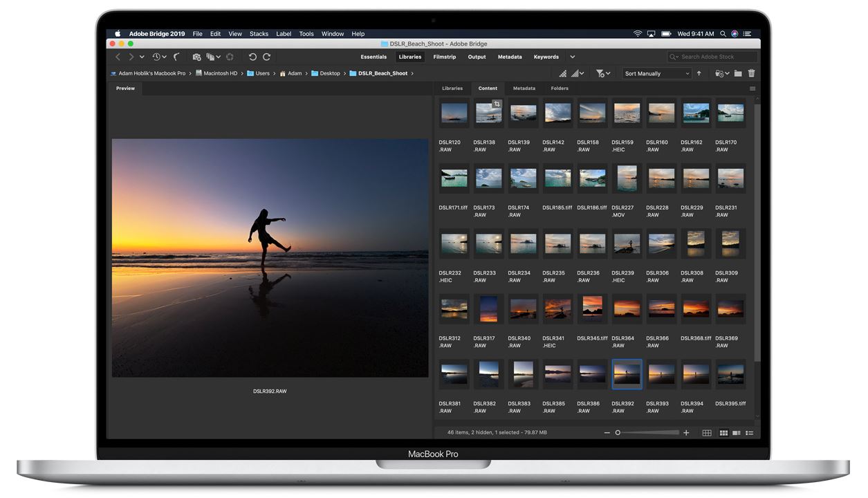Open the Content panel tab
This screenshot has height=498, width=868.
[488, 89]
